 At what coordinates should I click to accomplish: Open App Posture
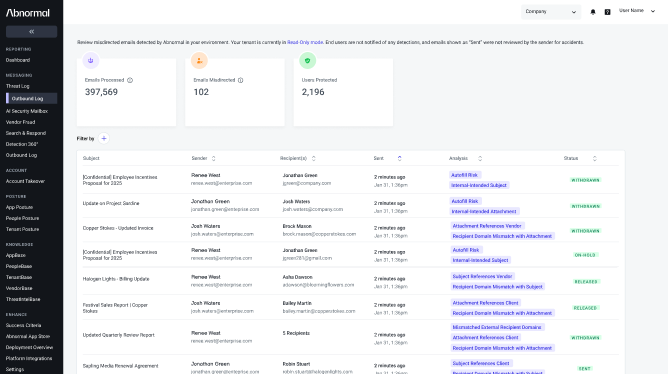coord(19,207)
